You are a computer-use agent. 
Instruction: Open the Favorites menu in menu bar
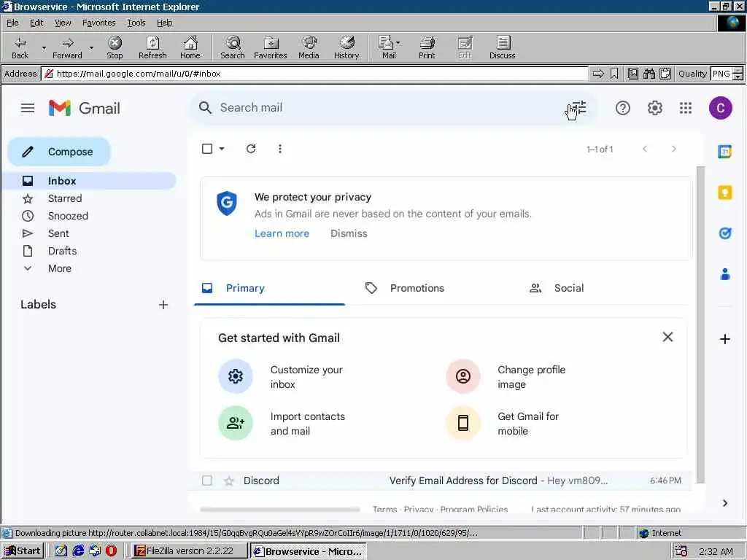pos(98,23)
